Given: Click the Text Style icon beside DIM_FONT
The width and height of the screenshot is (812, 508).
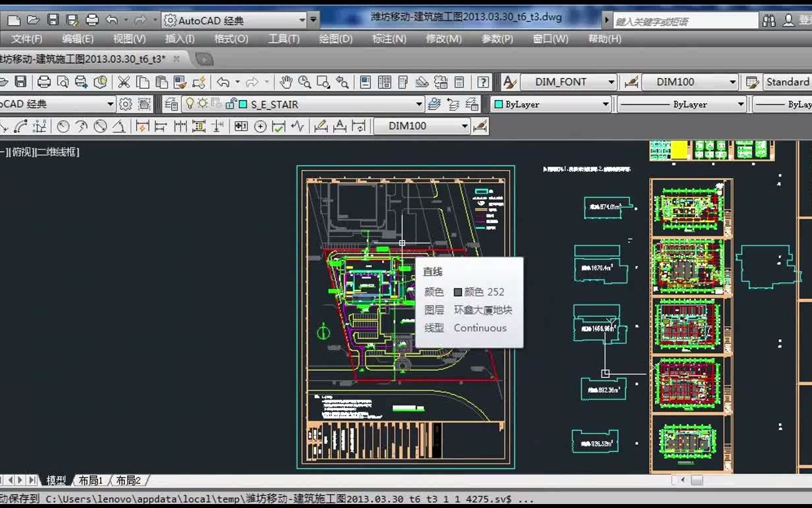Looking at the screenshot, I should 509,82.
